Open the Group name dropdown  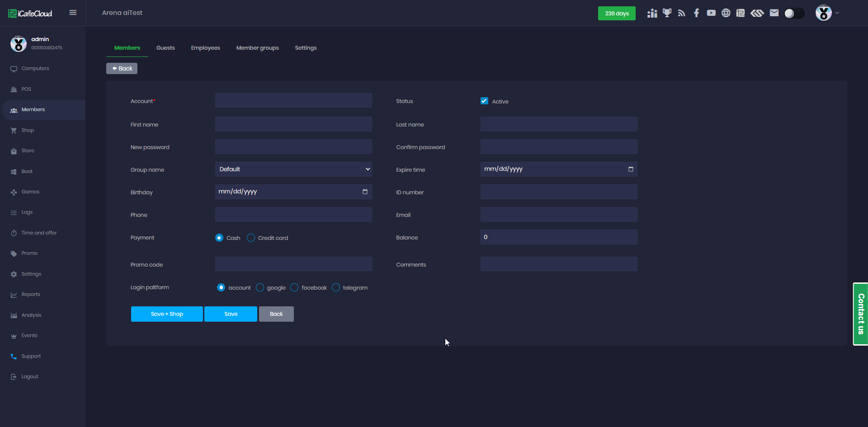click(x=293, y=169)
